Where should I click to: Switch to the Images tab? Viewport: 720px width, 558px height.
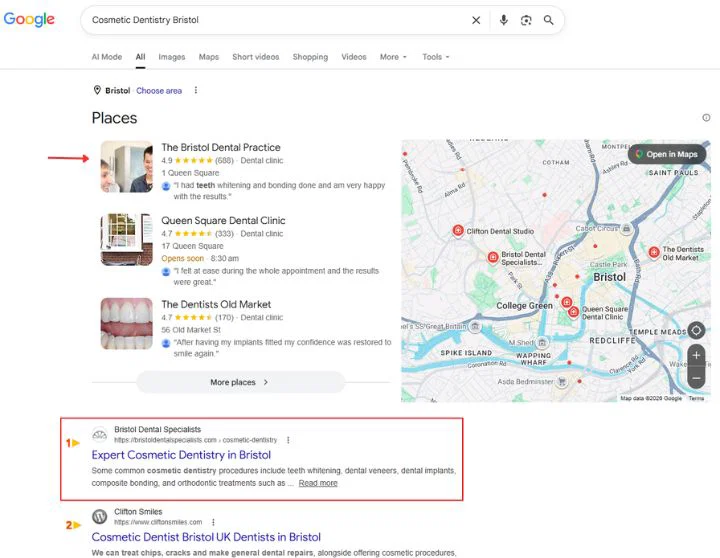pos(172,57)
